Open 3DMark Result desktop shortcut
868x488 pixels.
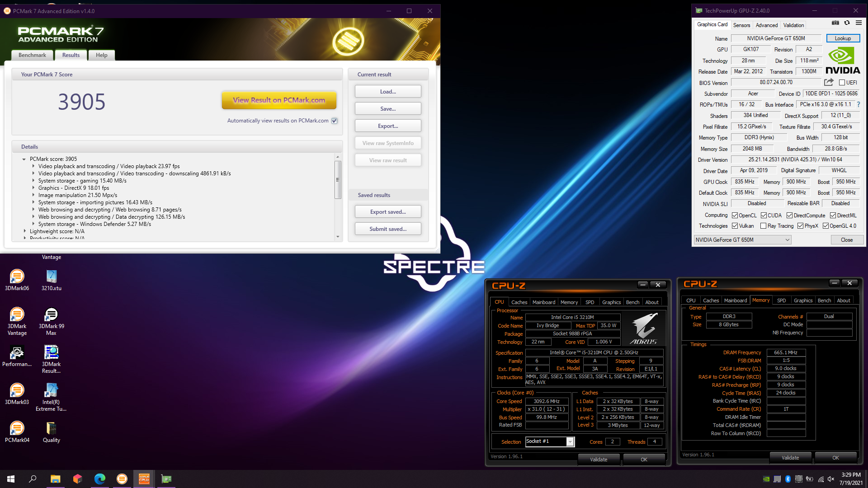pos(51,359)
